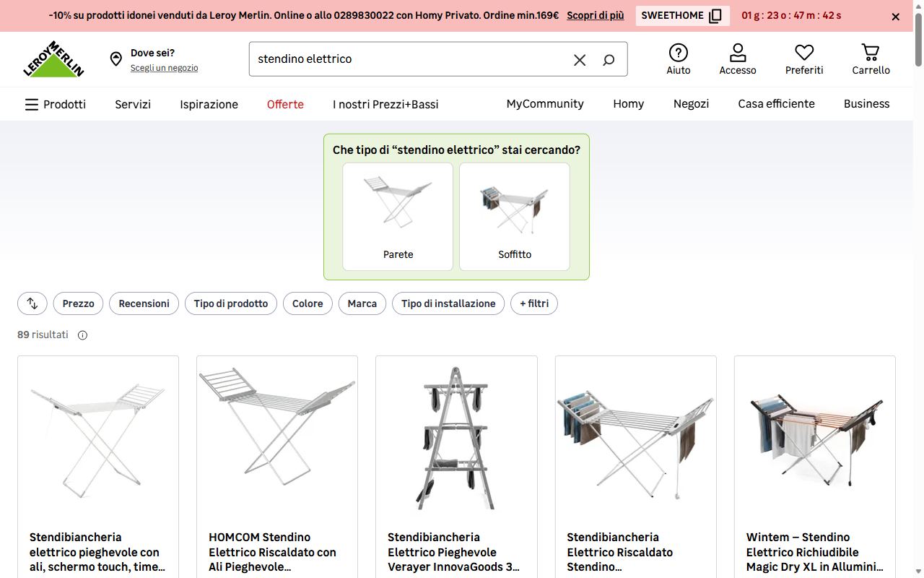Click the Scopri di più link

596,15
